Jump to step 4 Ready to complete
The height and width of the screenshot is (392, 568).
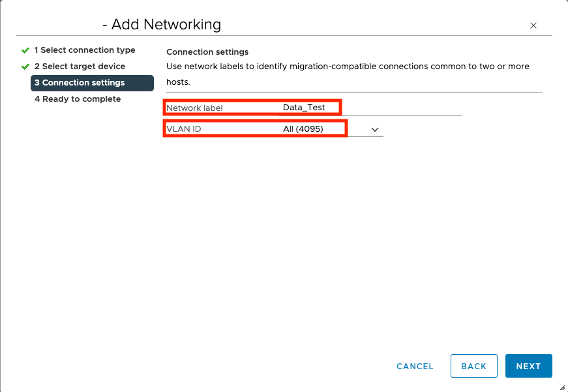point(78,99)
